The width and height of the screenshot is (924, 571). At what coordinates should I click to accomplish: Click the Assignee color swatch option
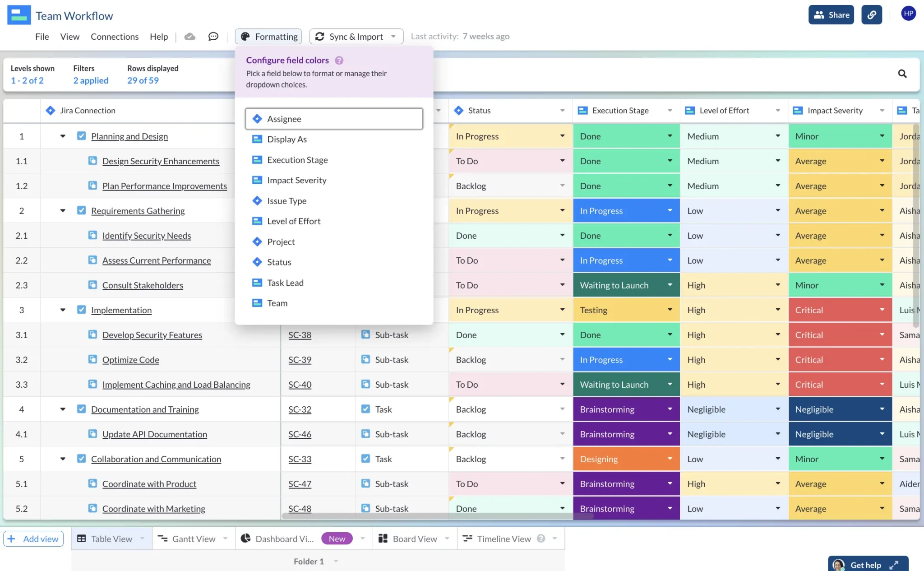click(334, 119)
